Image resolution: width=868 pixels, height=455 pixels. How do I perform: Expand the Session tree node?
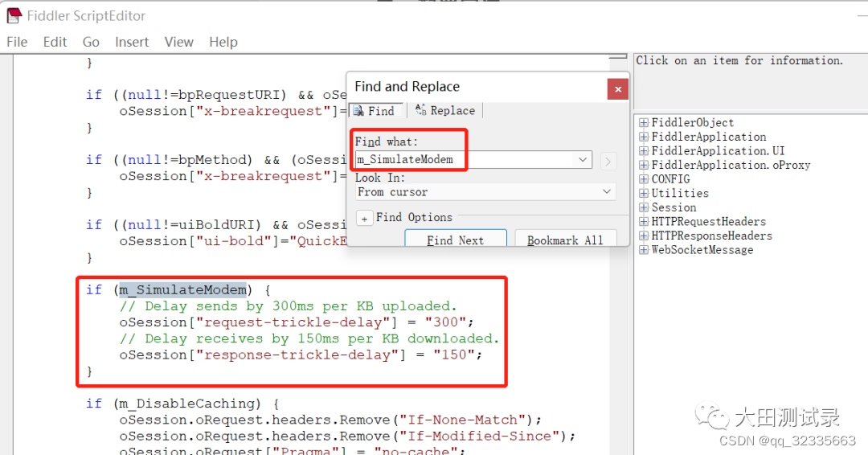tap(643, 207)
